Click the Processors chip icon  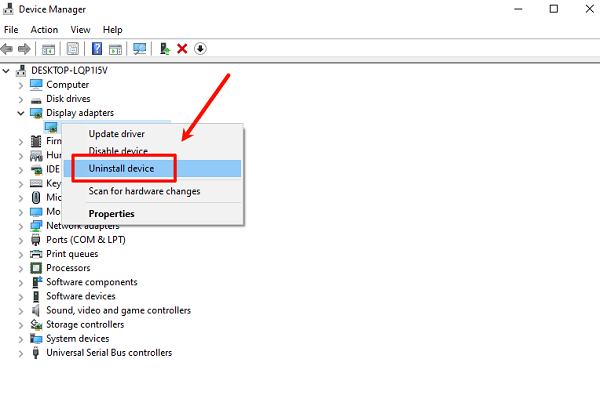coord(36,268)
